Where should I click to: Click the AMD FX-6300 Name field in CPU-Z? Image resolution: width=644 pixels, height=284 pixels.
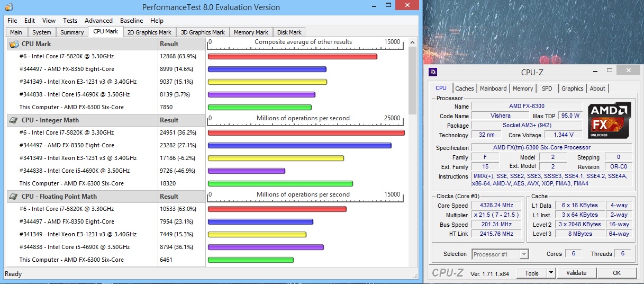click(527, 106)
